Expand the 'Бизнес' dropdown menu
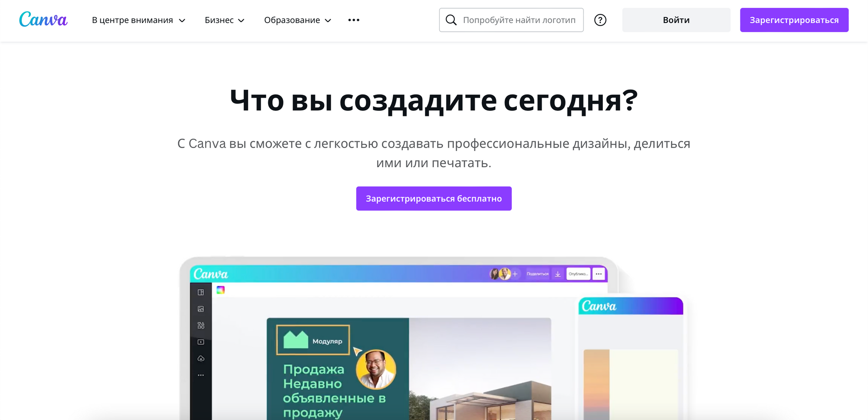868x420 pixels. pos(224,20)
